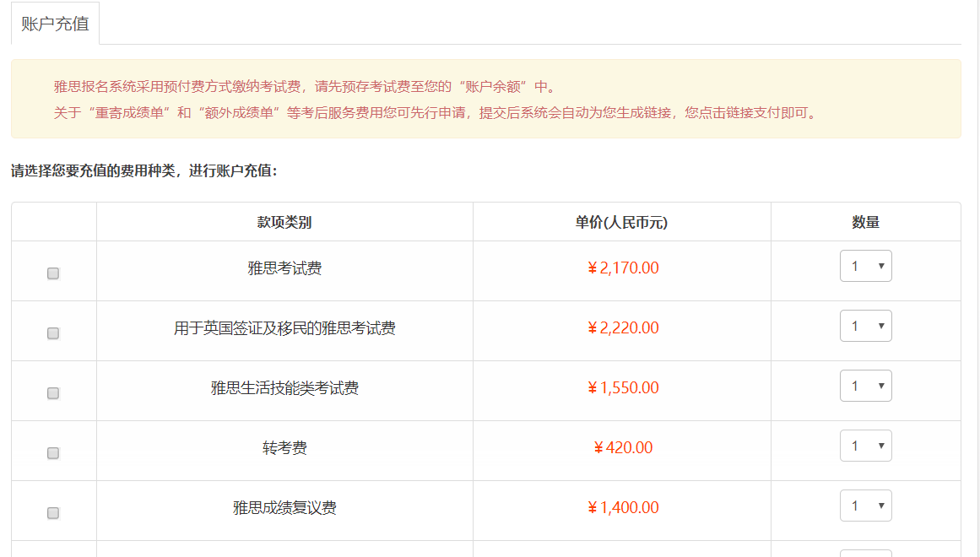
Task: Enable the 转考费 checkbox
Action: pos(53,453)
